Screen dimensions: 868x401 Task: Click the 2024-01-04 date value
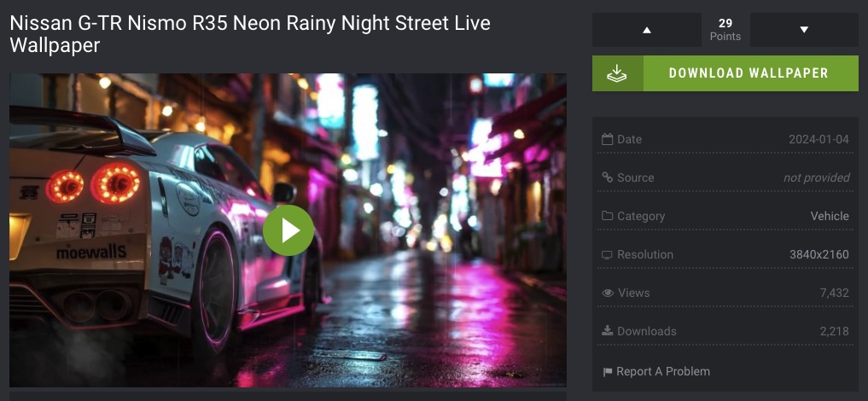[x=818, y=139]
